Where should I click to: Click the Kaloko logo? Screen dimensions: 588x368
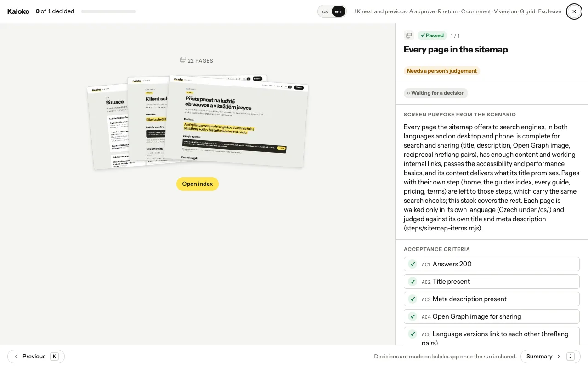[x=18, y=11]
